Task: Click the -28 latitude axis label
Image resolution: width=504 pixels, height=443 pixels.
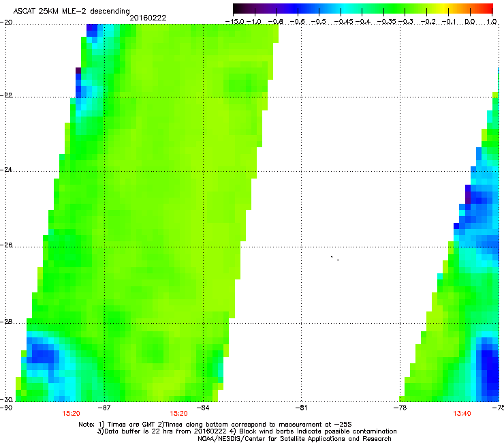Action: pos(6,322)
